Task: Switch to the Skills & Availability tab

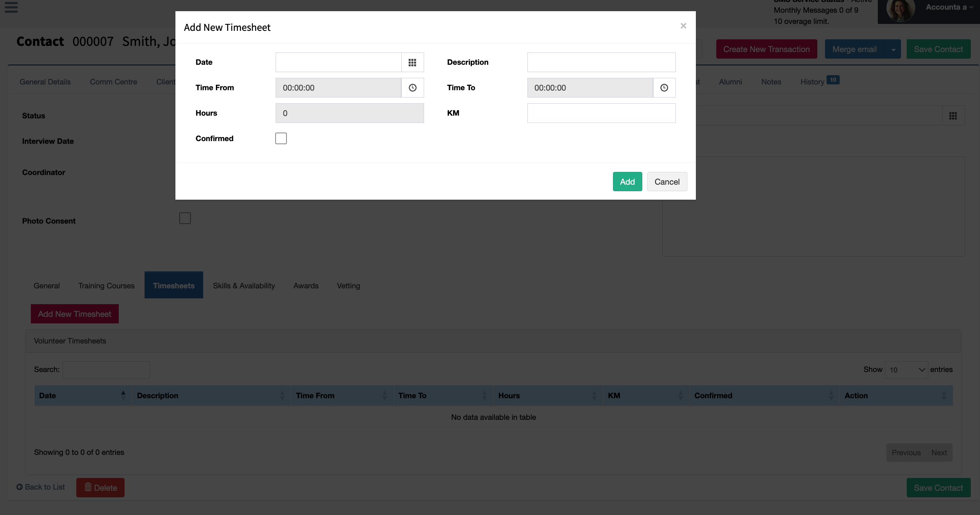Action: [x=244, y=286]
